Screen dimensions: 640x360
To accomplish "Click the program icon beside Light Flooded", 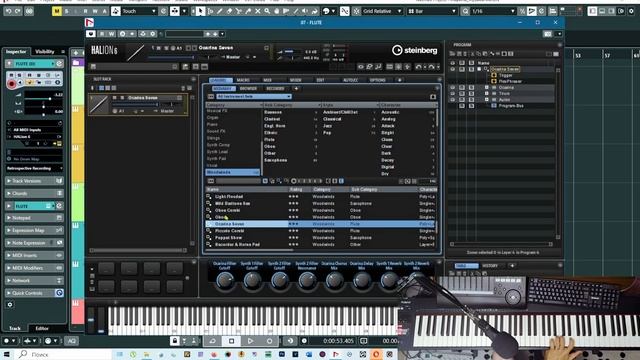I will click(209, 196).
